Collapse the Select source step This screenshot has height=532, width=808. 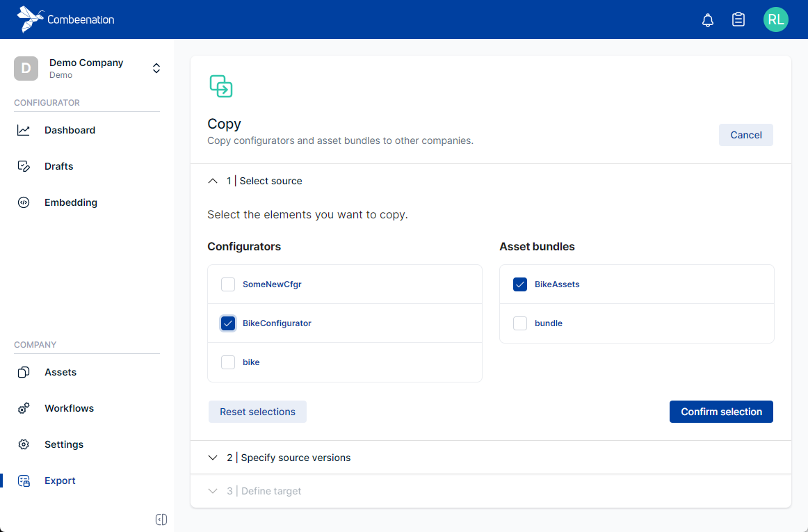point(213,181)
